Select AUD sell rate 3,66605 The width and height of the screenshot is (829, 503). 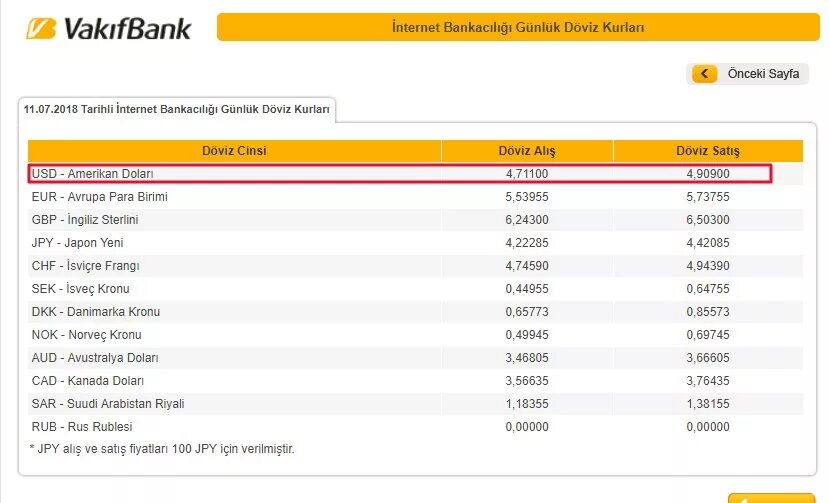(x=708, y=358)
